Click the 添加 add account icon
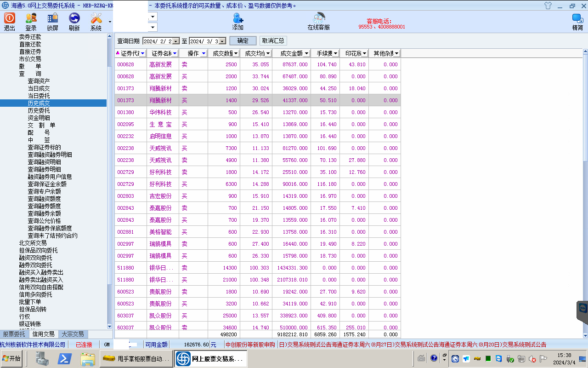 coord(237,18)
